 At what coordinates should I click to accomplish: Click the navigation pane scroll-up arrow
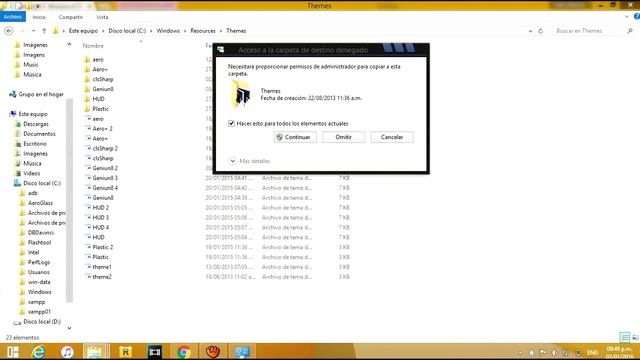[x=69, y=44]
